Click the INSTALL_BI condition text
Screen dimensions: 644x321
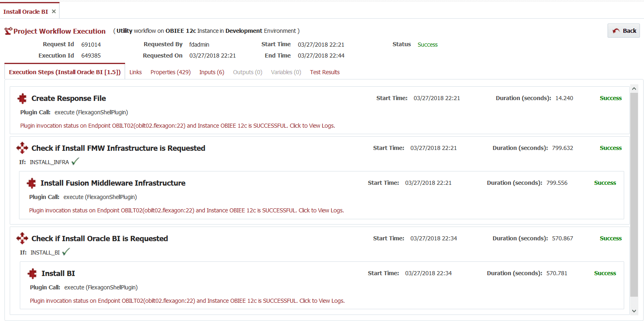45,253
